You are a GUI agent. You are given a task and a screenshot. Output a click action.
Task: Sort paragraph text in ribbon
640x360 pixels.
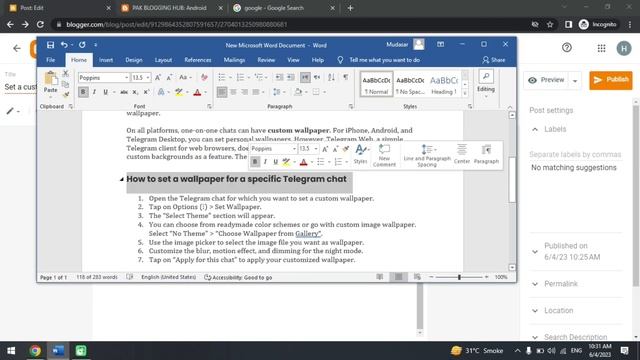tap(331, 77)
